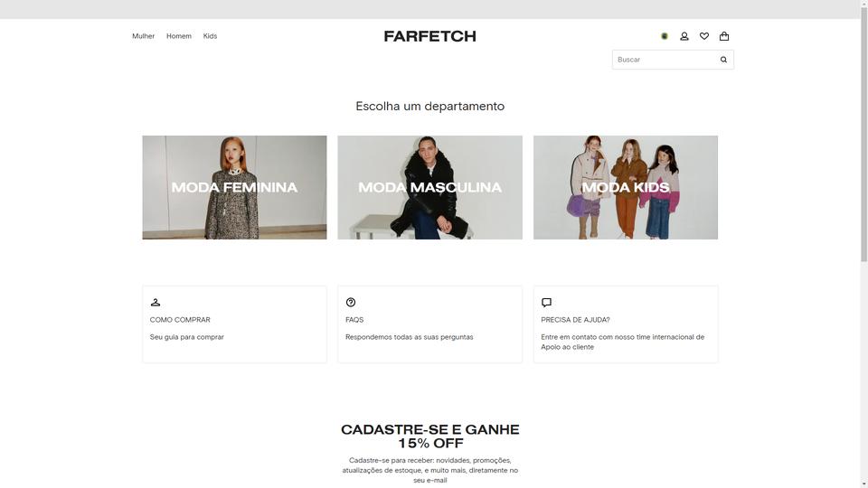Select the Kids menu item

tap(210, 36)
